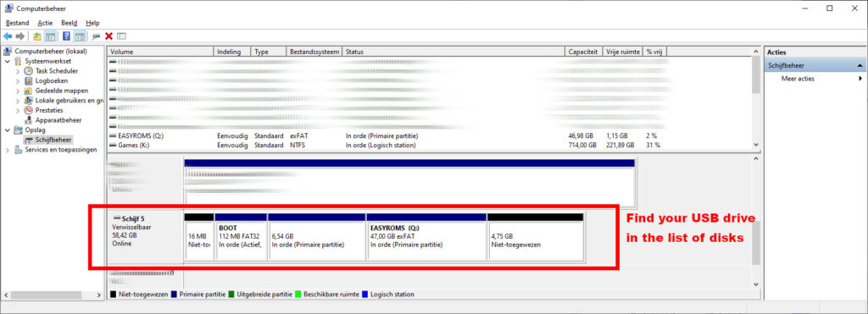868x314 pixels.
Task: Select the Games (K:) volume row
Action: [387, 146]
